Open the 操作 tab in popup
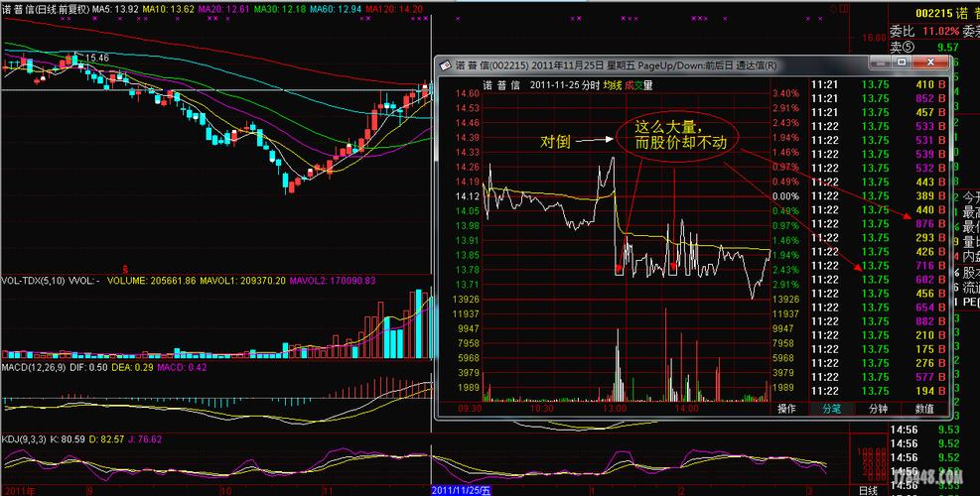Image resolution: width=980 pixels, height=496 pixels. (x=786, y=409)
